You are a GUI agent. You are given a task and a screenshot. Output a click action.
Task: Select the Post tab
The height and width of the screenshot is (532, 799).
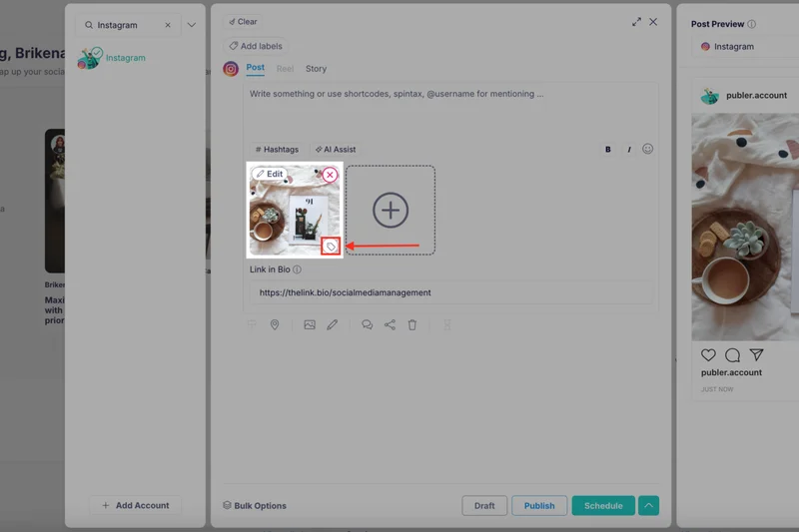(255, 68)
